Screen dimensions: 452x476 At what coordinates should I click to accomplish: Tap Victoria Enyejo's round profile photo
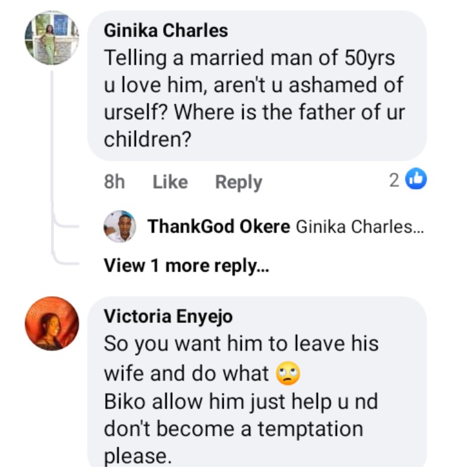[51, 324]
